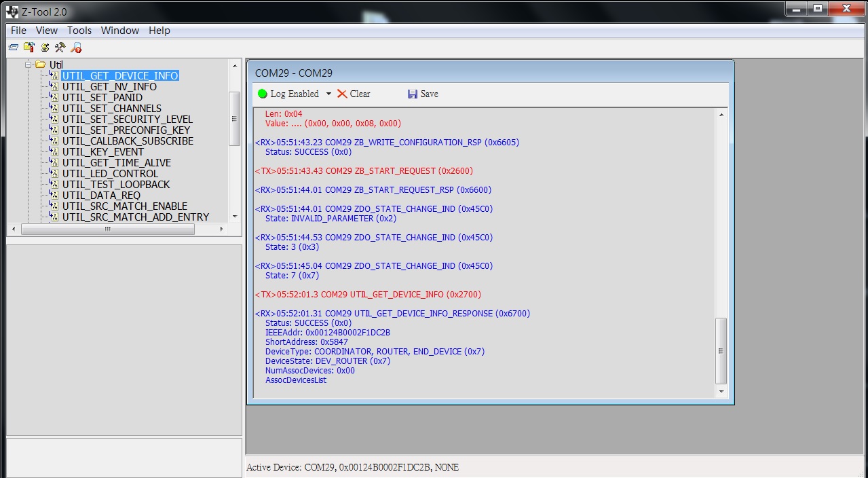Click the IEEEAddr 0x00124B0002F1DC2B log line
Image resolution: width=868 pixels, height=478 pixels.
coord(328,333)
